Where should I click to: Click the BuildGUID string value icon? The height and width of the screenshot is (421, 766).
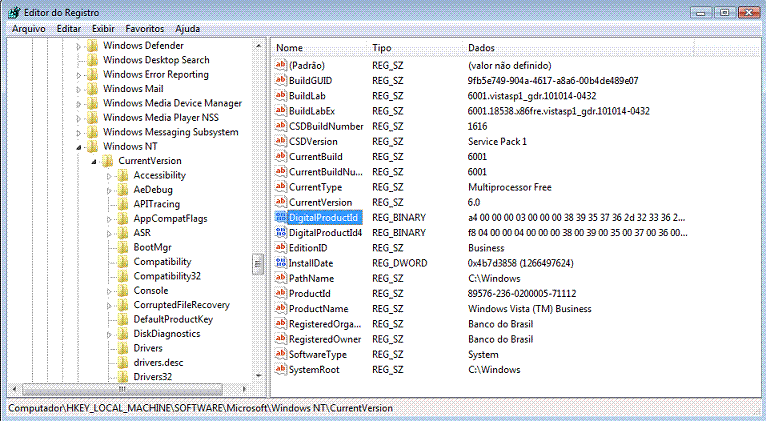coord(280,80)
